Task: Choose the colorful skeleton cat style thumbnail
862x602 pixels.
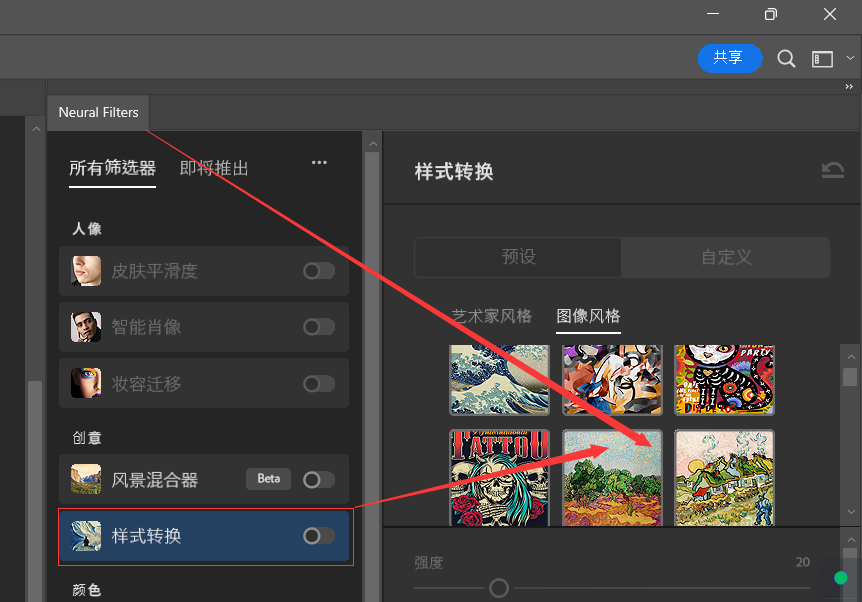Action: tap(725, 379)
